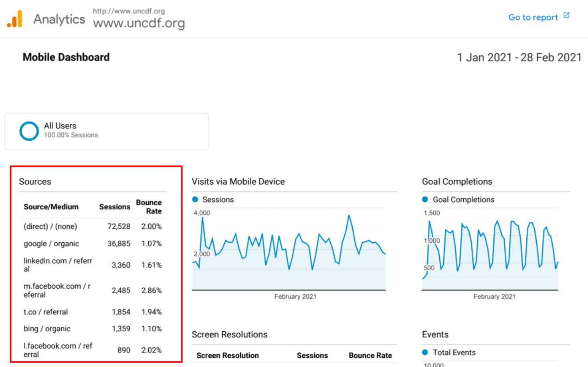Click the Mobile Dashboard title
588x367 pixels.
[x=66, y=57]
